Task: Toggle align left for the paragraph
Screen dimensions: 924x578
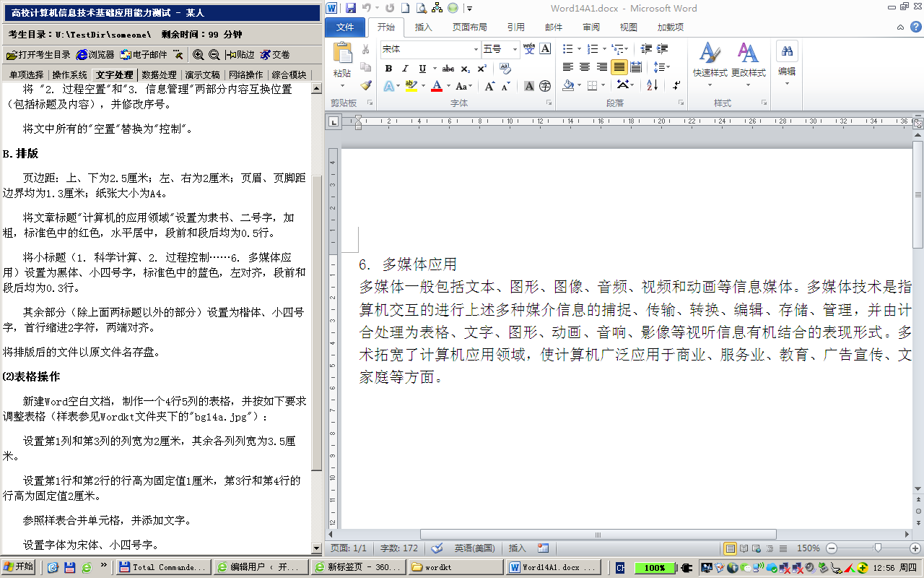Action: pyautogui.click(x=568, y=67)
